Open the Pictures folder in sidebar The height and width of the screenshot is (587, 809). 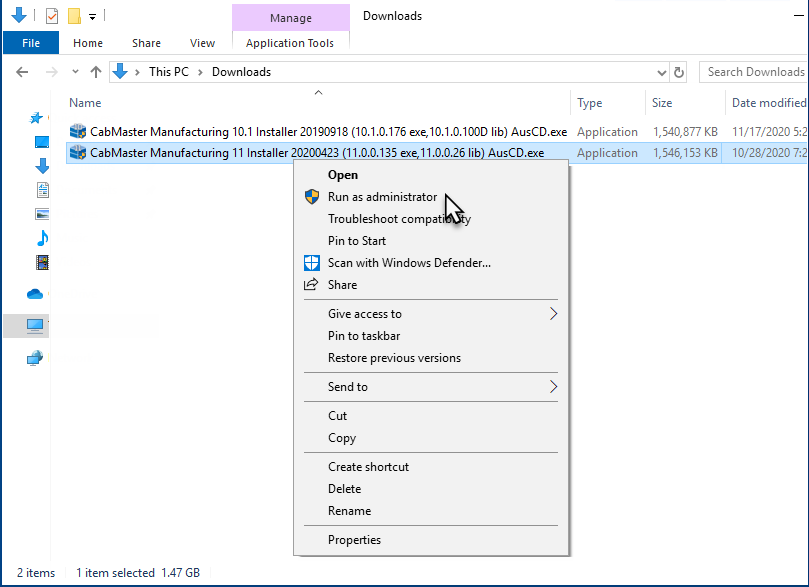coord(40,212)
